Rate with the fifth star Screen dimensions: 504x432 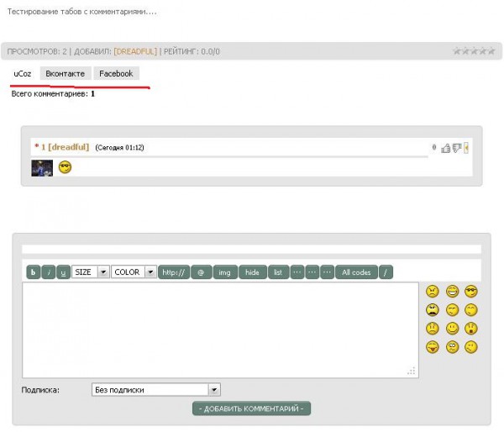491,50
